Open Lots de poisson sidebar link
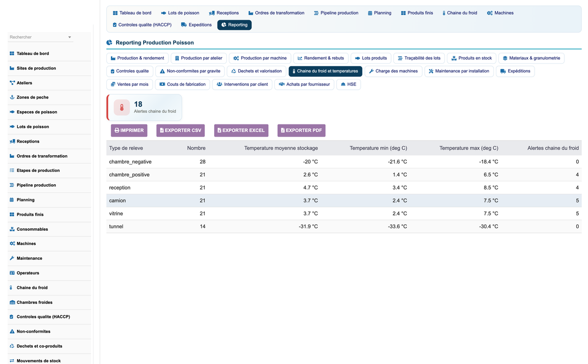 (33, 126)
